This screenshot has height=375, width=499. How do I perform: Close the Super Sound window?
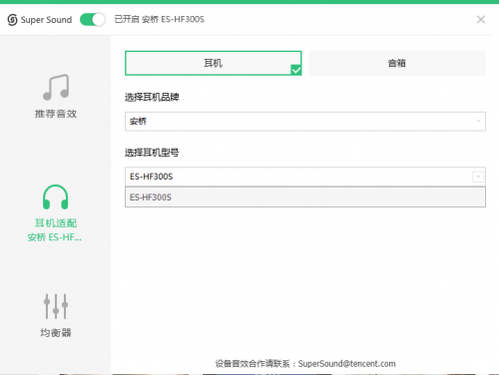[481, 19]
